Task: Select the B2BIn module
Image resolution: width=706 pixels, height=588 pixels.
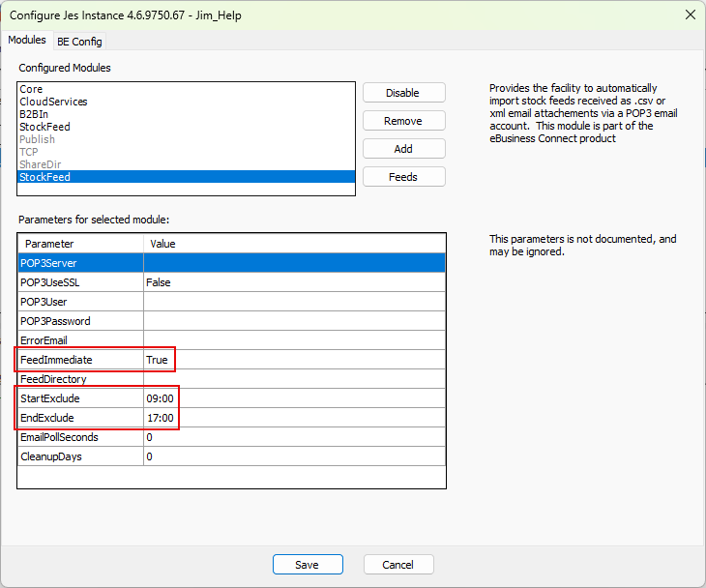Action: point(186,114)
